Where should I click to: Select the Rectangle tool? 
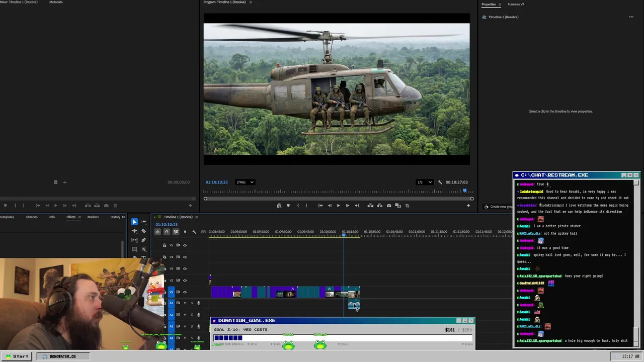(x=134, y=249)
